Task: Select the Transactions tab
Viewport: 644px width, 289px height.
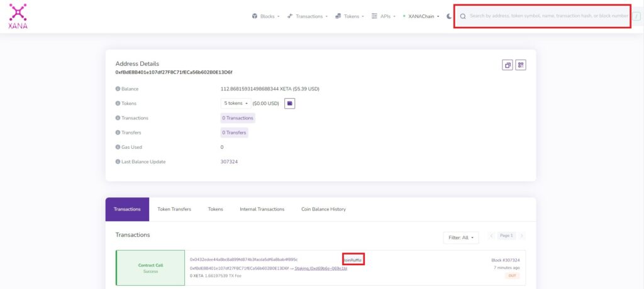Action: pos(127,209)
